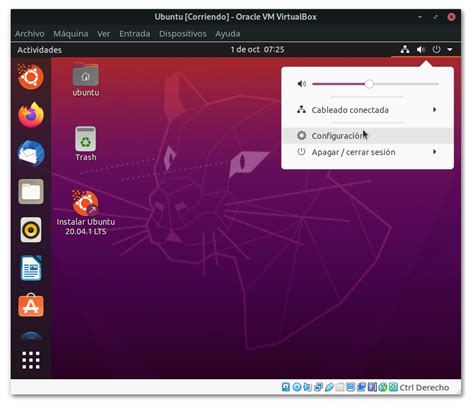Open the Ayuda menu
474x409 pixels.
click(x=228, y=34)
